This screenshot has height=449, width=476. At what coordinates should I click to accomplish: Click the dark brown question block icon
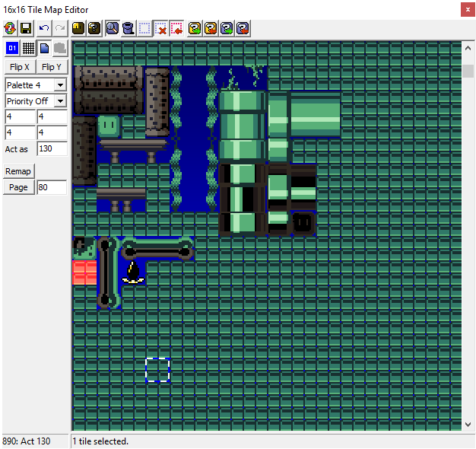tap(94, 29)
